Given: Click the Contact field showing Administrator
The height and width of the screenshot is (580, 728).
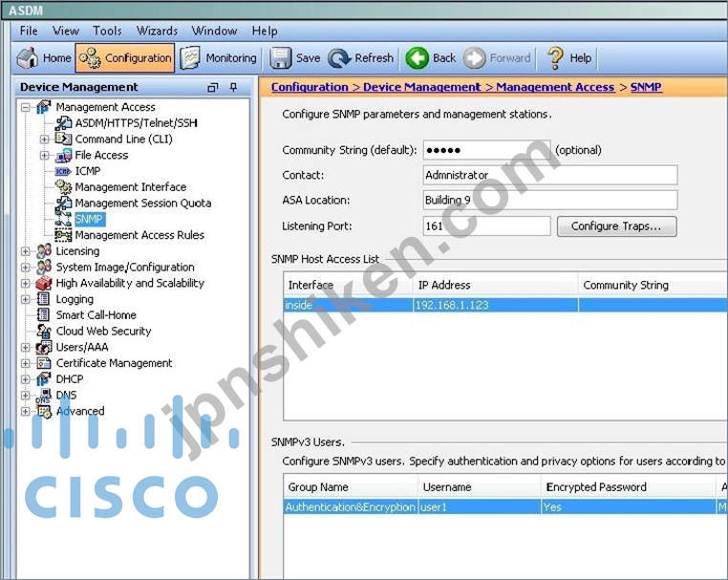Looking at the screenshot, I should click(x=550, y=175).
